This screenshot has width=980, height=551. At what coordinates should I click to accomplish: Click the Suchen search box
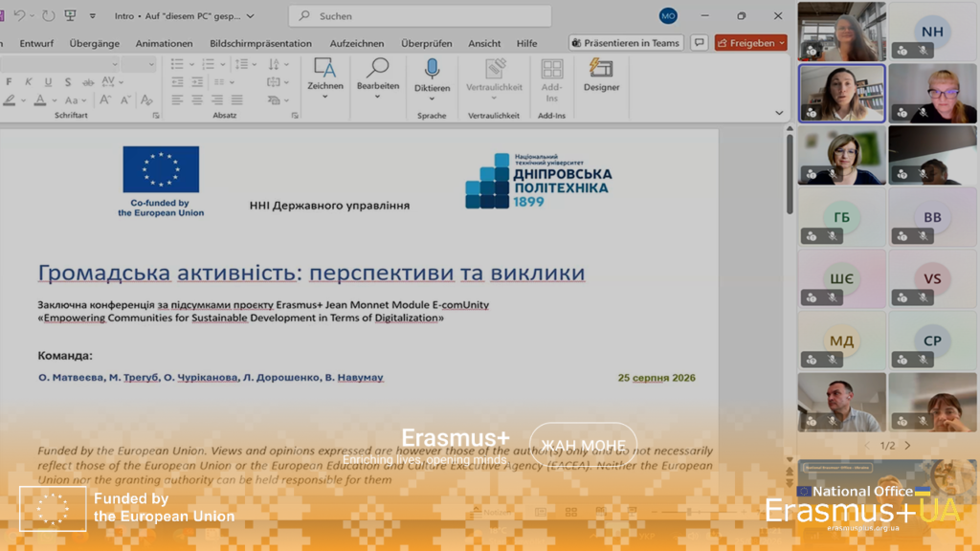tap(420, 15)
